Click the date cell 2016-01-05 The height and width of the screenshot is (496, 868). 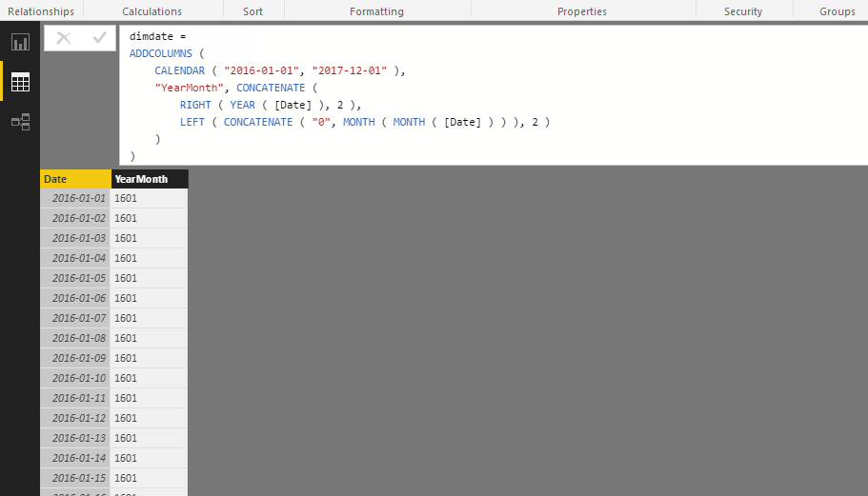tap(75, 278)
